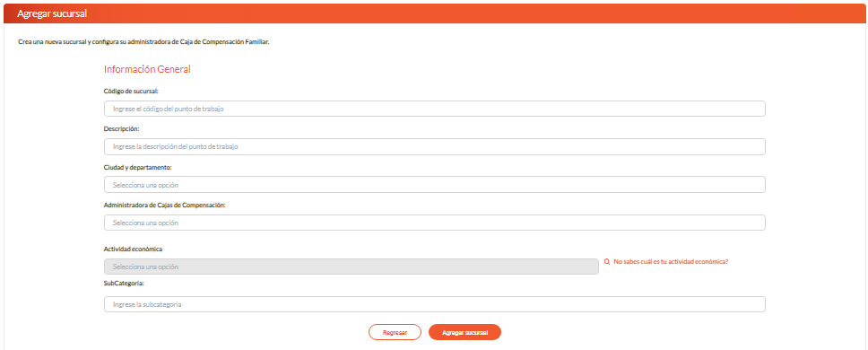Click the magnifier icon beside actividad económica help
This screenshot has width=868, height=350.
tap(607, 262)
